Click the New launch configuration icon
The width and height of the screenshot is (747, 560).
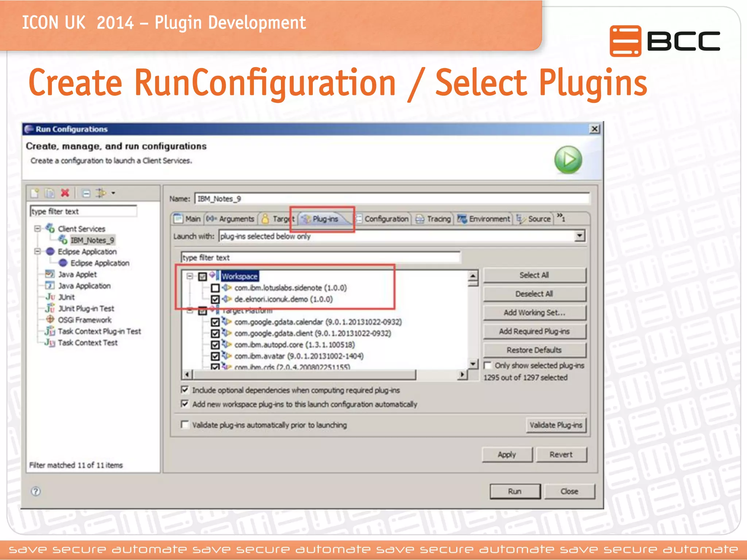pyautogui.click(x=35, y=193)
